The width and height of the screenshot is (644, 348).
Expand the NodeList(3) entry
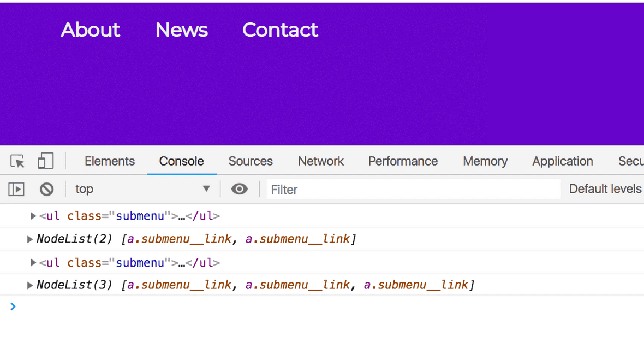[29, 285]
